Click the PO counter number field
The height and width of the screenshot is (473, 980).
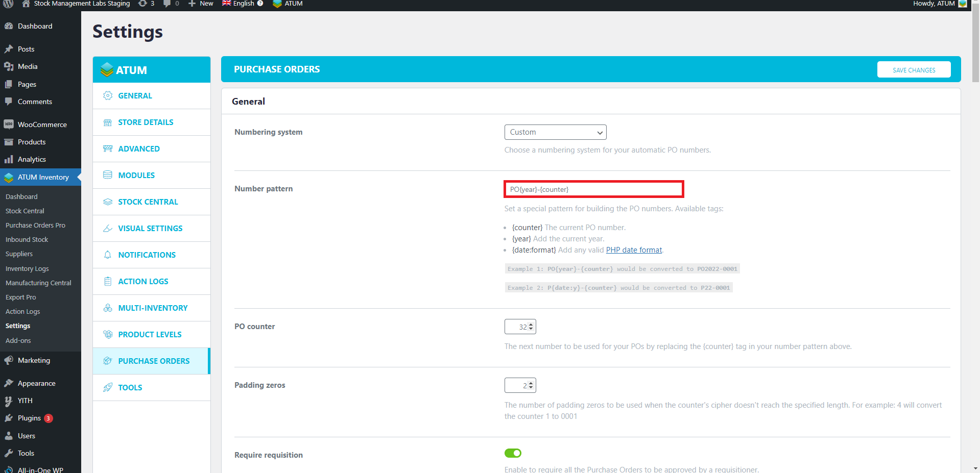point(520,327)
